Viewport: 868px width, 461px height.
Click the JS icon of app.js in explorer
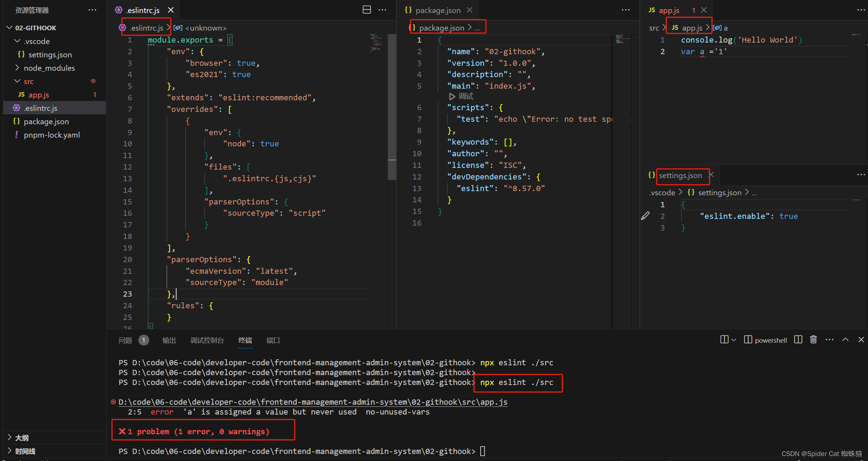[21, 95]
